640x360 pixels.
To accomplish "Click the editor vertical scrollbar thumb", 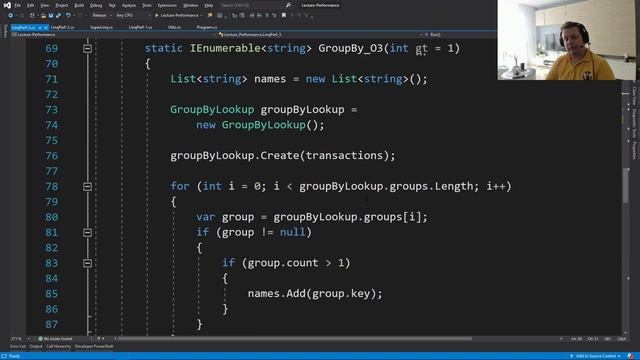I will [626, 186].
